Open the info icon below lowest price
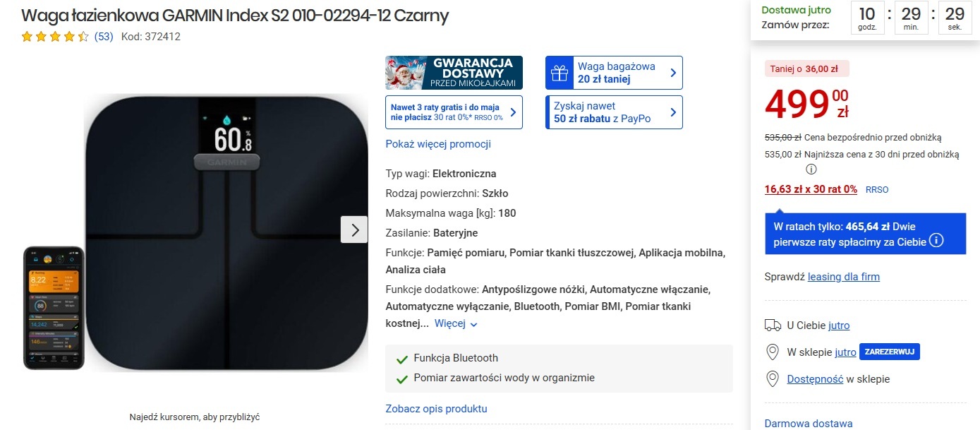The image size is (980, 430). click(811, 169)
